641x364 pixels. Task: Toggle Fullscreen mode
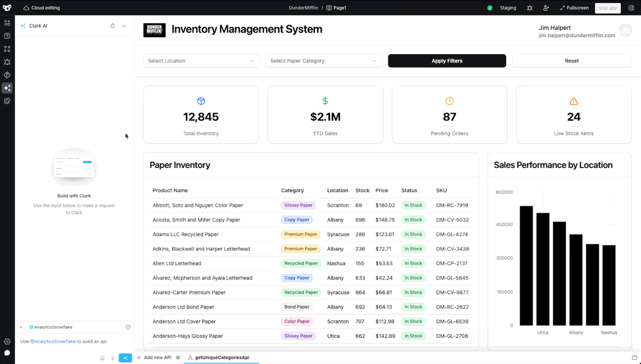(574, 8)
